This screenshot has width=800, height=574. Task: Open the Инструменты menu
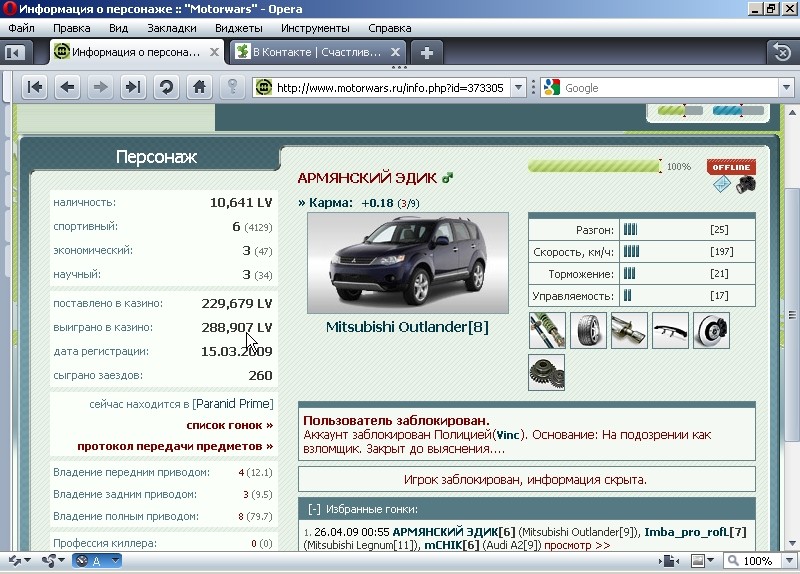coord(315,28)
